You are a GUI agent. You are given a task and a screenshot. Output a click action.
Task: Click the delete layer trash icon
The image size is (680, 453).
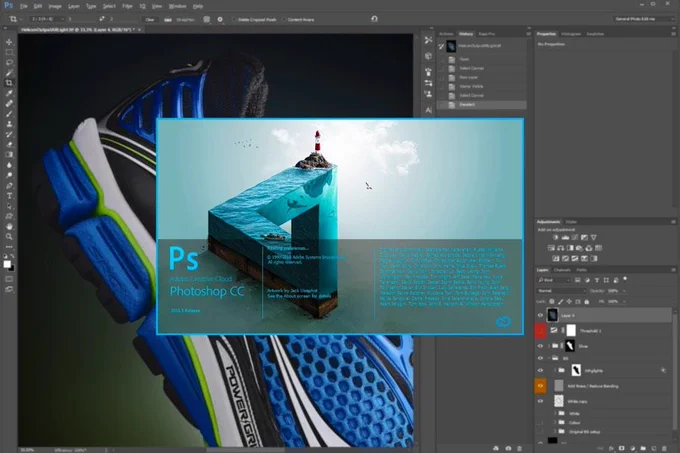[664, 448]
